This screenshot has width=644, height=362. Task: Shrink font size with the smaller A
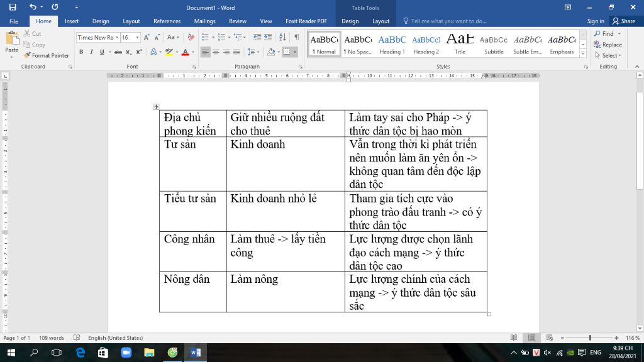point(157,37)
